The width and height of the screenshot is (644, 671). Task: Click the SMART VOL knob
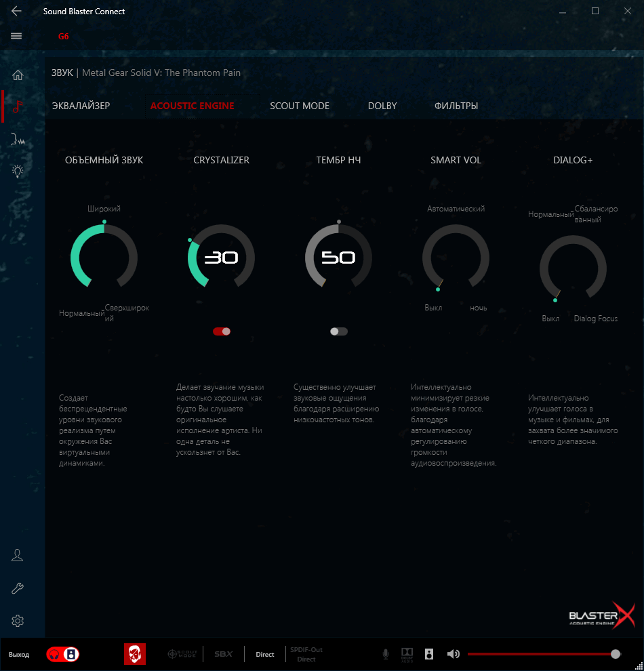(x=456, y=257)
